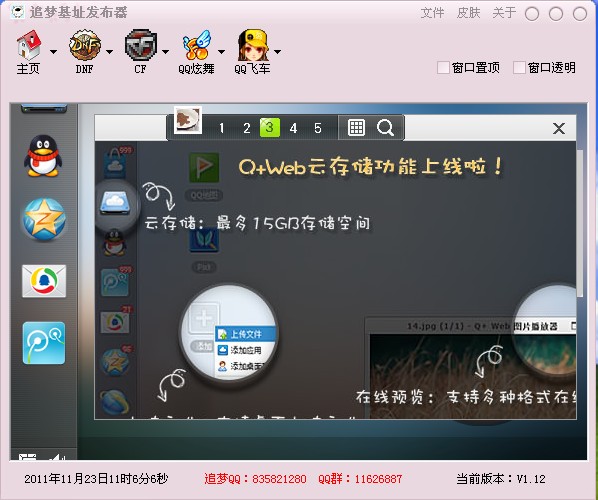Click the QQ群：11626887 text
The width and height of the screenshot is (598, 500).
point(360,479)
